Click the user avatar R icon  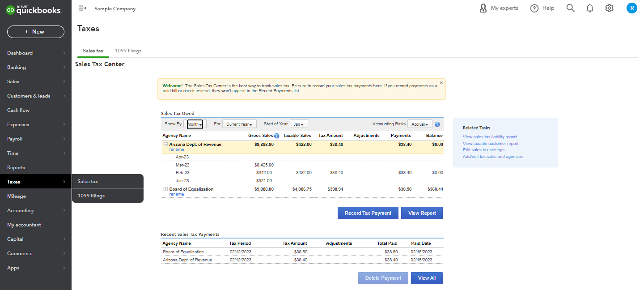[x=631, y=8]
